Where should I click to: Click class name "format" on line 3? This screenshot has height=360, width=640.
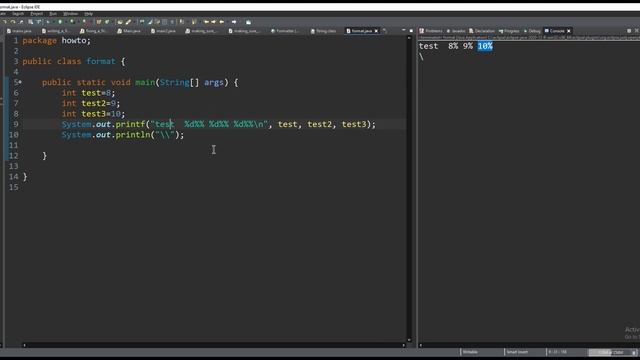point(101,61)
